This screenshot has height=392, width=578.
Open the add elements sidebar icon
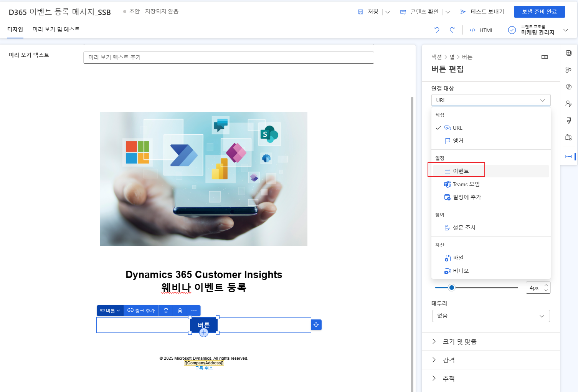(x=569, y=53)
